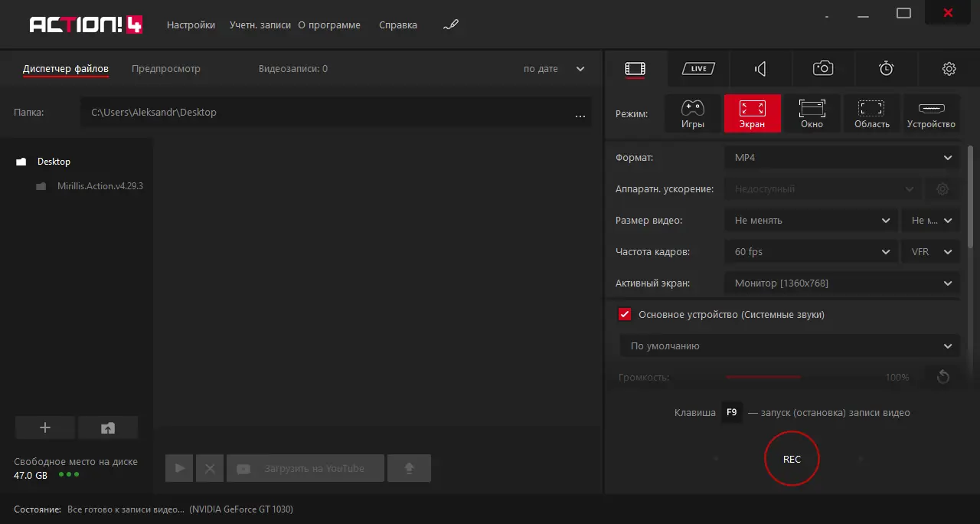Image resolution: width=980 pixels, height=524 pixels.
Task: Uncheck Основное устройство (Системные звуки) checkbox
Action: 625,314
